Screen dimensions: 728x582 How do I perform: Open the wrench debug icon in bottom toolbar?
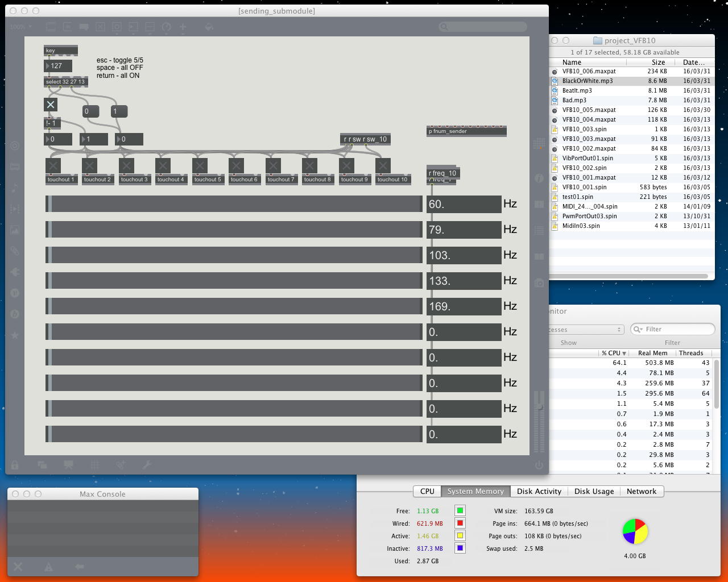coord(147,465)
